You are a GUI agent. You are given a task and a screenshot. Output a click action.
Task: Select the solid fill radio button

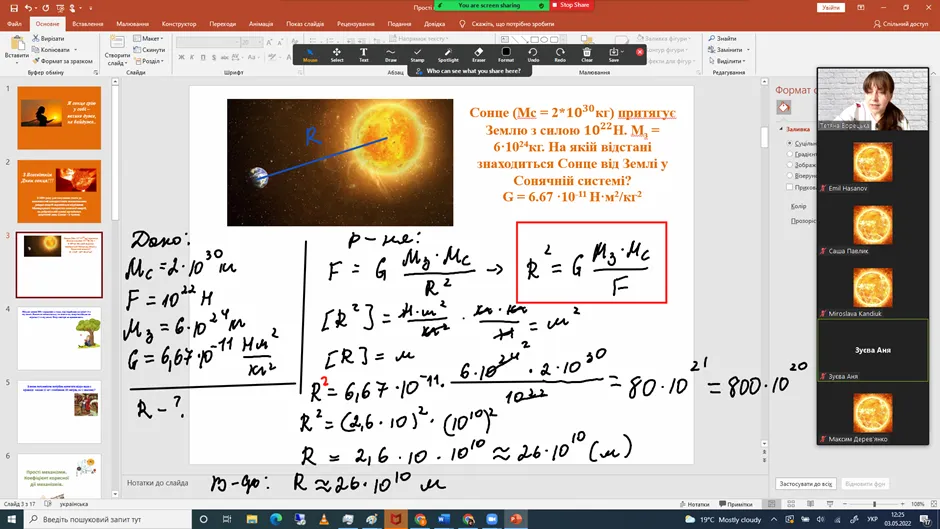click(x=789, y=143)
